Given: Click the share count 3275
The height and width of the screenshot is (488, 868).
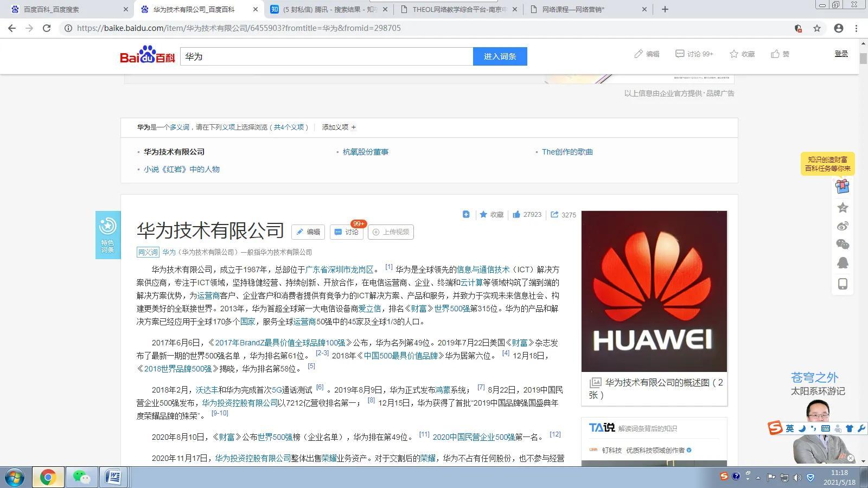Looking at the screenshot, I should coord(563,215).
